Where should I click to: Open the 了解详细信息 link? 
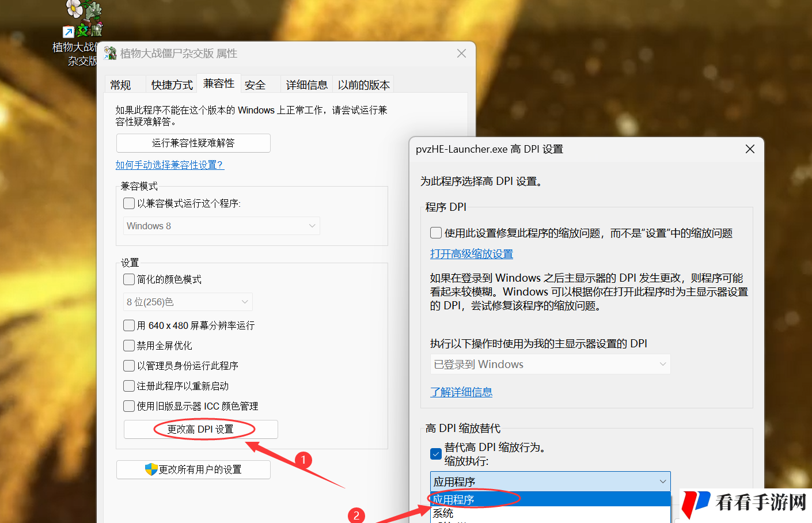(x=461, y=392)
